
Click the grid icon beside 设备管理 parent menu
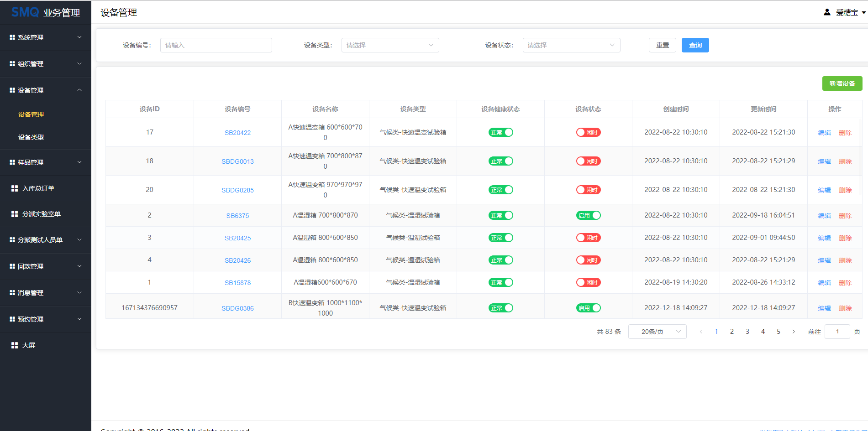point(12,90)
